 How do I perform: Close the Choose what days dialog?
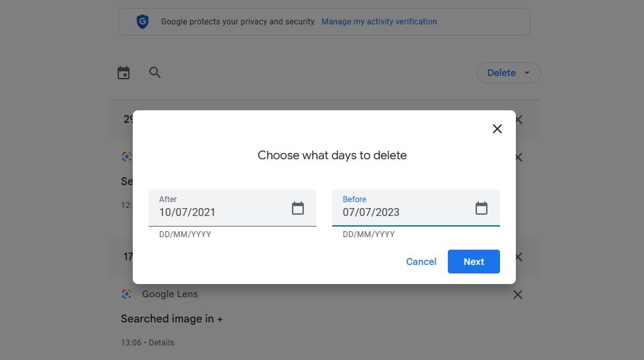click(x=497, y=129)
